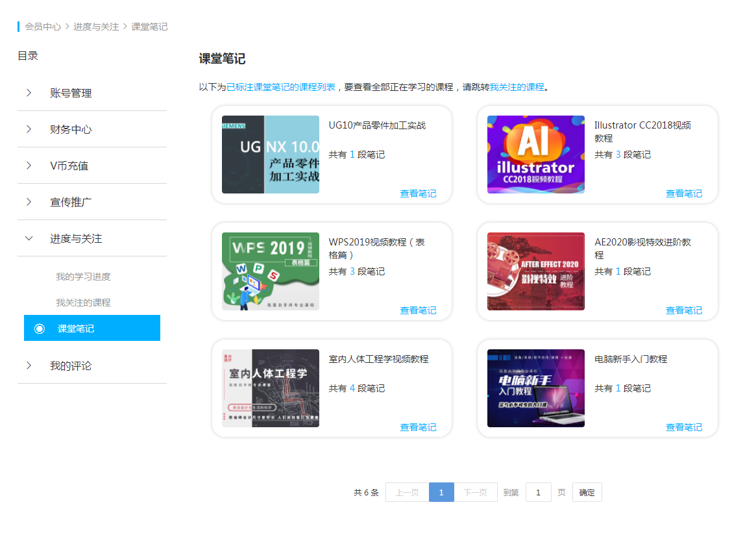Expand the 财务中心 sidebar section
756x535 pixels.
tap(29, 129)
